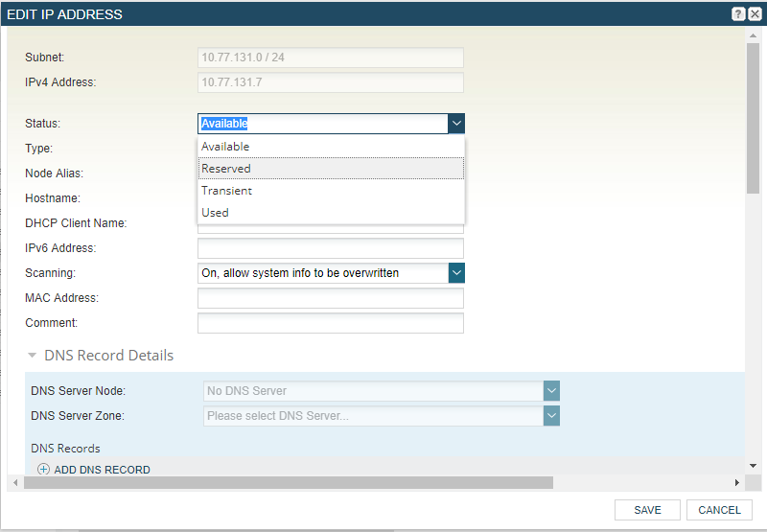
Task: Focus the Comment input field
Action: click(331, 323)
